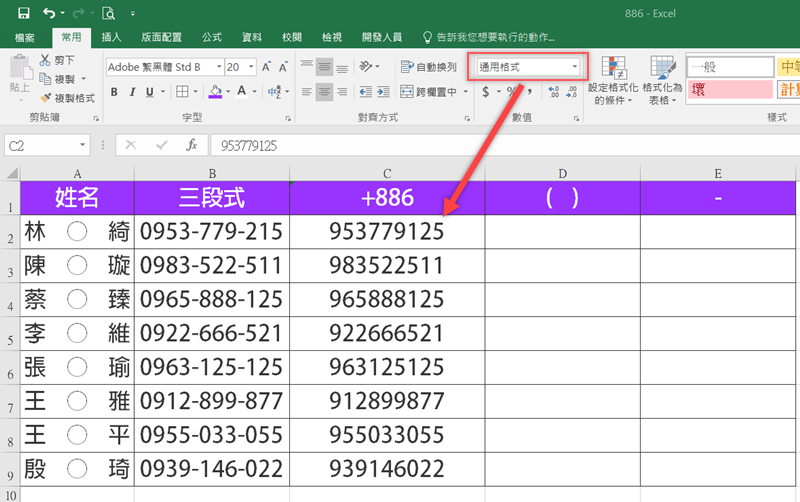Toggle Wrap Text (自動換列)
Image resolution: width=800 pixels, height=502 pixels.
[429, 67]
